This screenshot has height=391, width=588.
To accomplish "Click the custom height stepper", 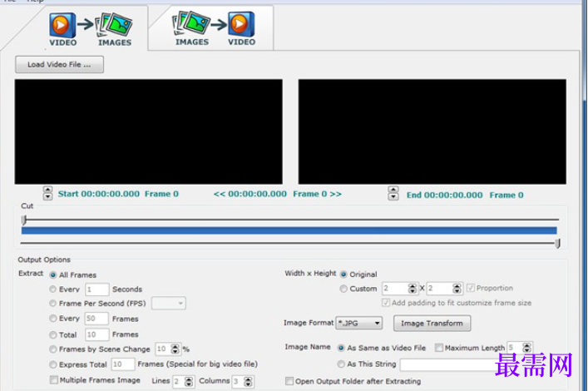I will 457,288.
